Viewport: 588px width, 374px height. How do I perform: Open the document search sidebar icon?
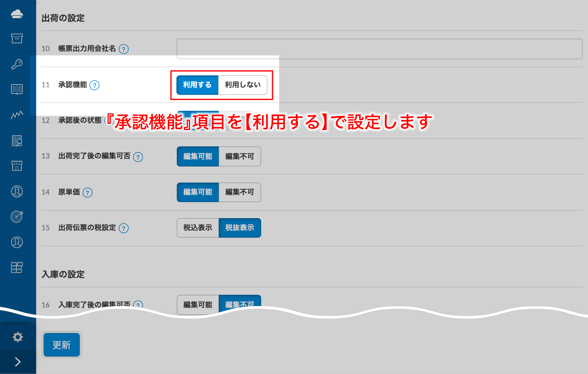(x=17, y=141)
